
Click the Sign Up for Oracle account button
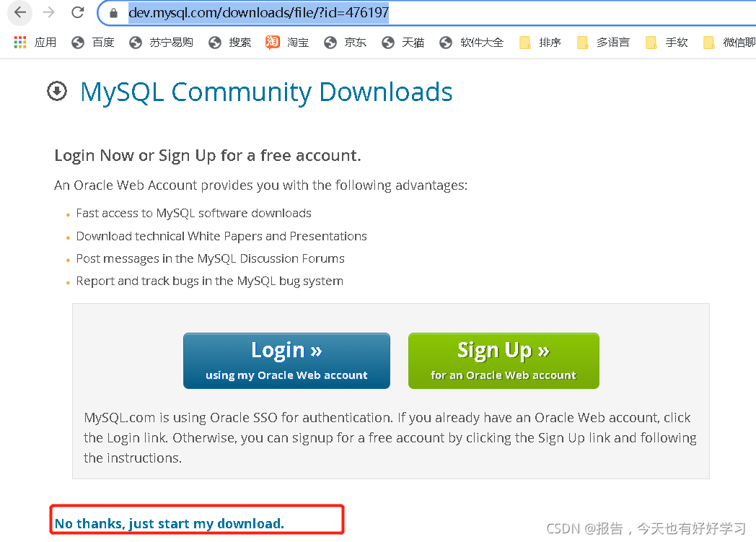(x=503, y=359)
